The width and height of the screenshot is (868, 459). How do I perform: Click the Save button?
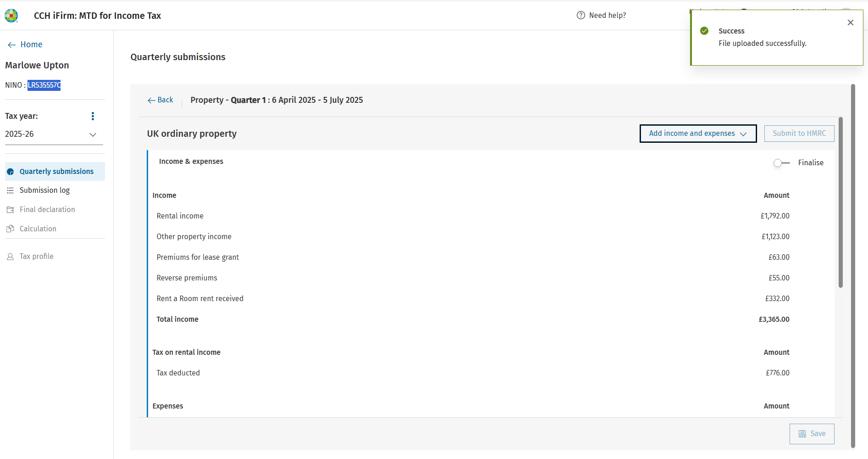point(812,434)
